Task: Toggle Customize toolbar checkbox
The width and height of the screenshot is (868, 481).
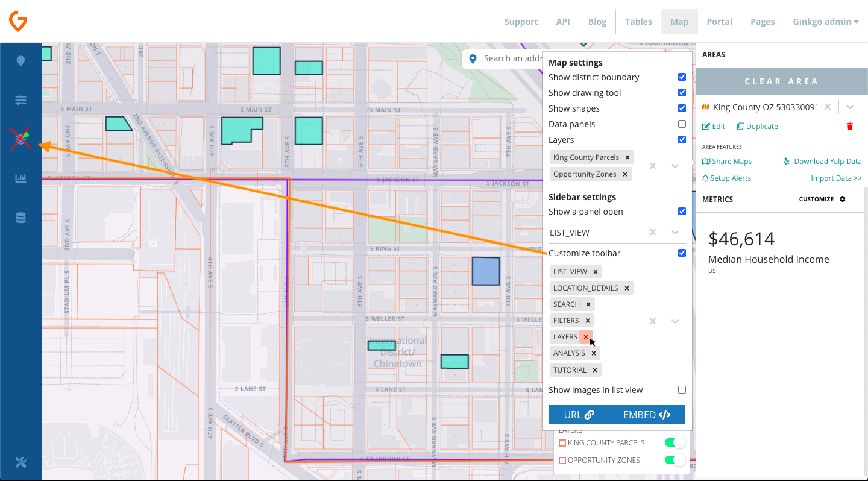Action: 682,253
